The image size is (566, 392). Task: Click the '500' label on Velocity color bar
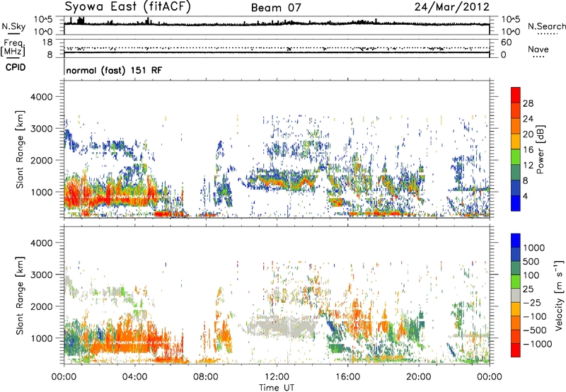click(531, 261)
